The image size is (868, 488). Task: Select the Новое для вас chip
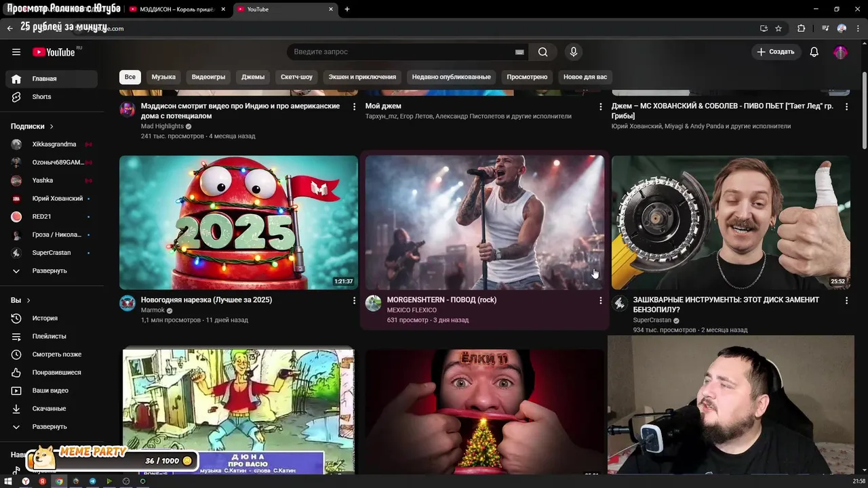(585, 77)
